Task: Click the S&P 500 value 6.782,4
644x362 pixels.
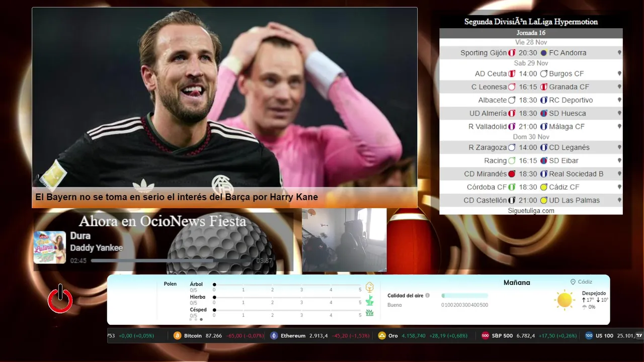Action: coord(526,336)
